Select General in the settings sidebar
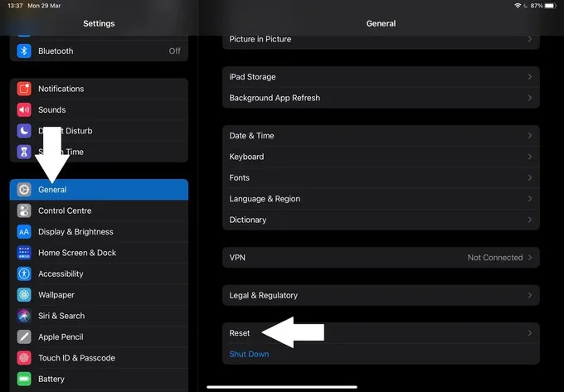This screenshot has width=564, height=392. (x=99, y=189)
